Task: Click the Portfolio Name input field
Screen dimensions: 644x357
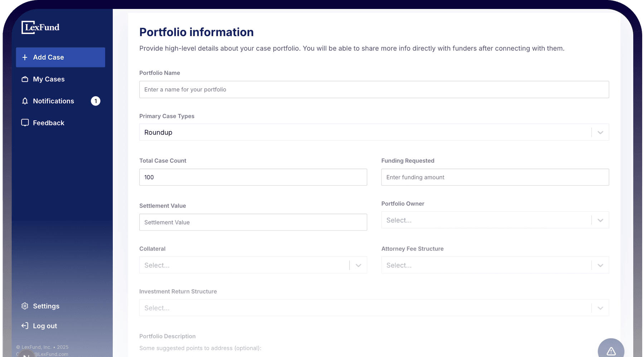Action: (x=374, y=89)
